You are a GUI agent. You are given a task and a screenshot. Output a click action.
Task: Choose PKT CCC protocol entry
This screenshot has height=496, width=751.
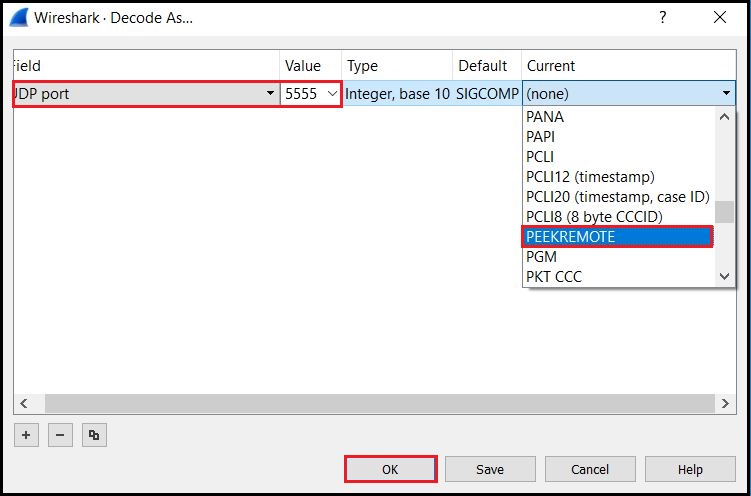(554, 277)
